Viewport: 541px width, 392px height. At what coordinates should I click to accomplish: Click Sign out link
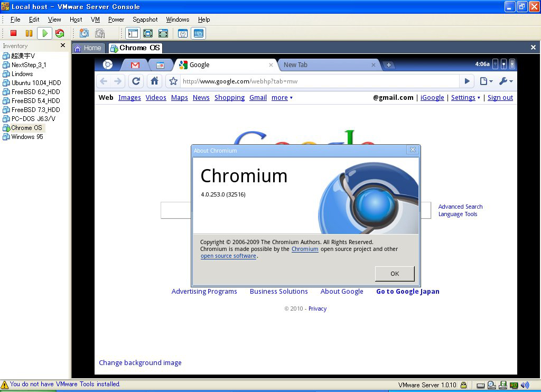(500, 98)
